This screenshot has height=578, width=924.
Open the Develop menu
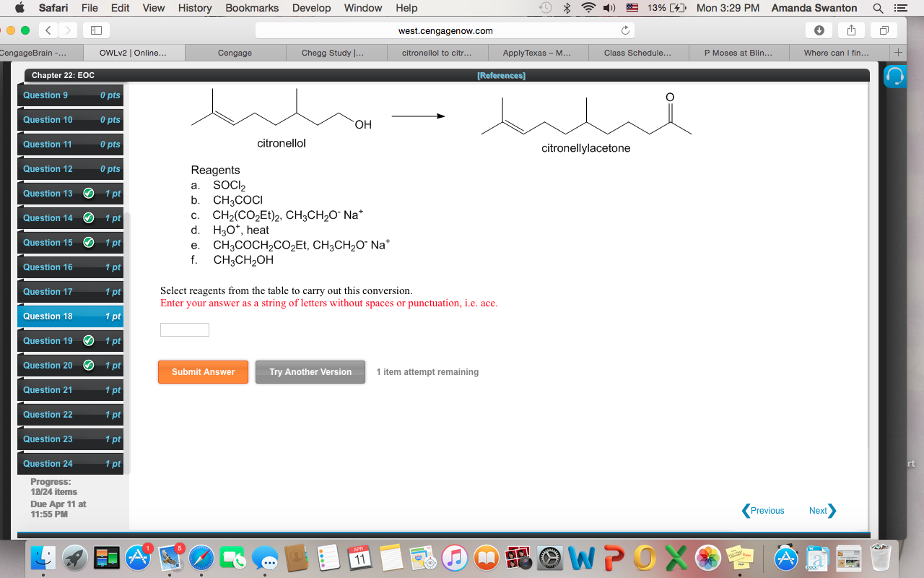[x=311, y=8]
